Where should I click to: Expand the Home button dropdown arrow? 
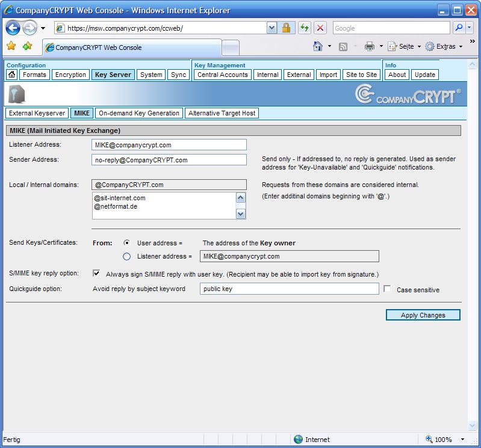point(329,46)
